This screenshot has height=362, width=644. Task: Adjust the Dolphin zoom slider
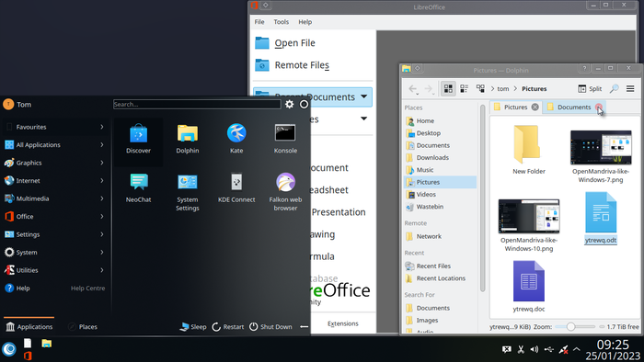575,327
